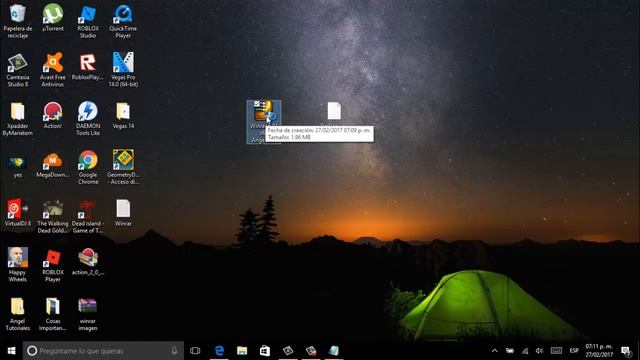Screen dimensions: 640x360
Task: Select the blank Winrar file in icon grid
Action: coord(123,212)
